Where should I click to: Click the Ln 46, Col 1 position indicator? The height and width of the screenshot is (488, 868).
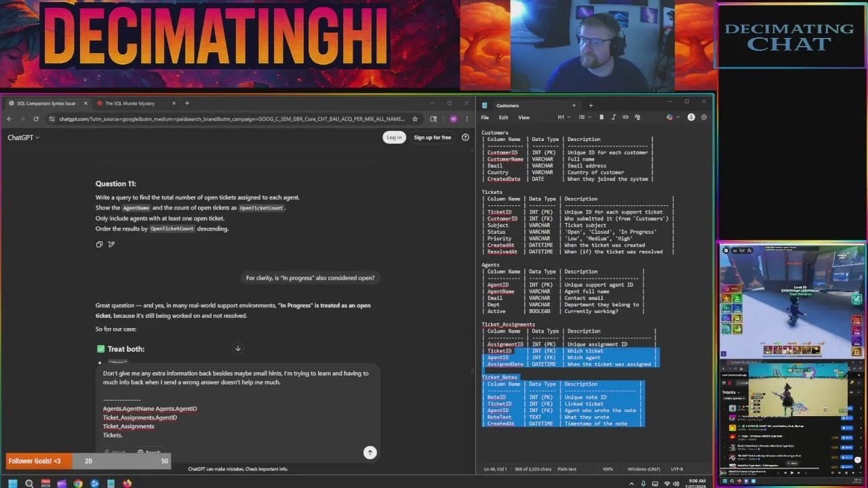(495, 469)
